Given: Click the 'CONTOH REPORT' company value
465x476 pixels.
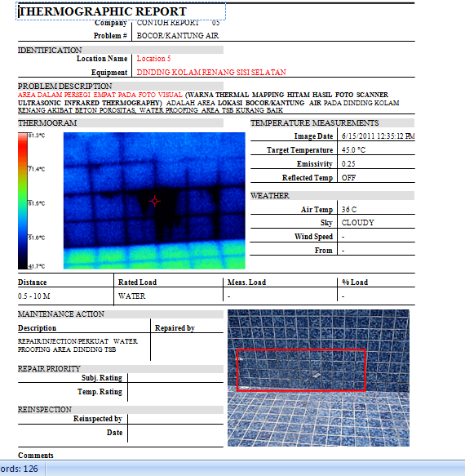Looking at the screenshot, I should (168, 23).
